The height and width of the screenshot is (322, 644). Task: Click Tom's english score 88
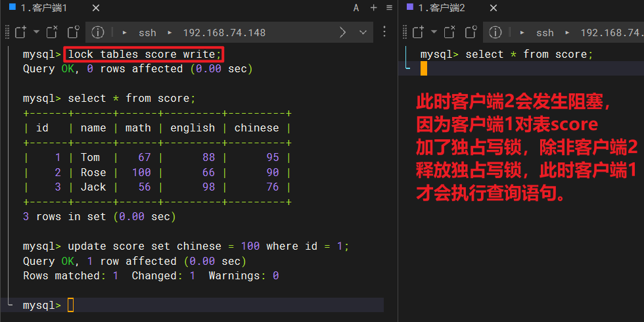(x=209, y=158)
